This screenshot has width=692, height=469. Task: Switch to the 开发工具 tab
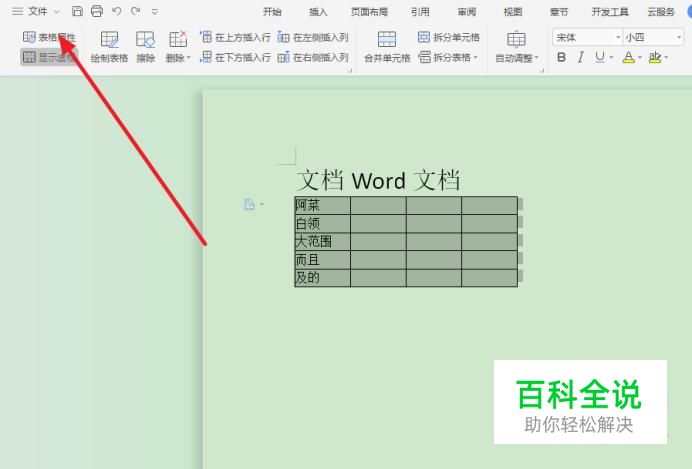click(610, 12)
